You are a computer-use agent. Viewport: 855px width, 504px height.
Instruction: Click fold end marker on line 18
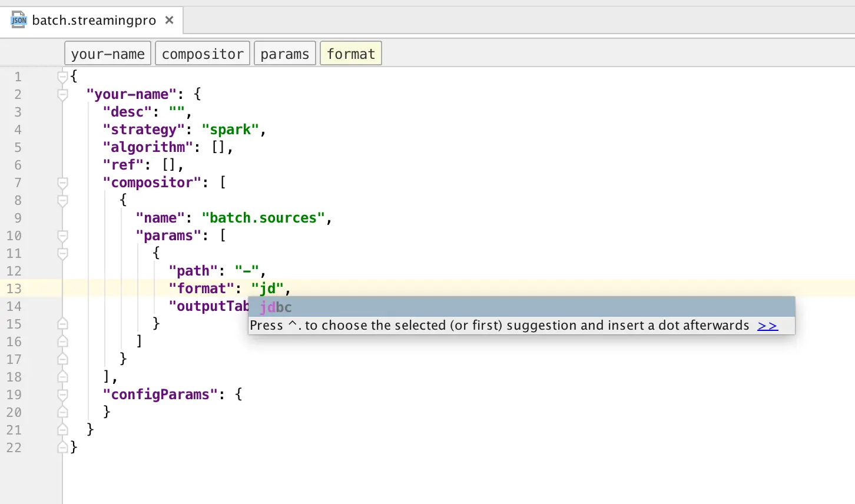point(63,377)
